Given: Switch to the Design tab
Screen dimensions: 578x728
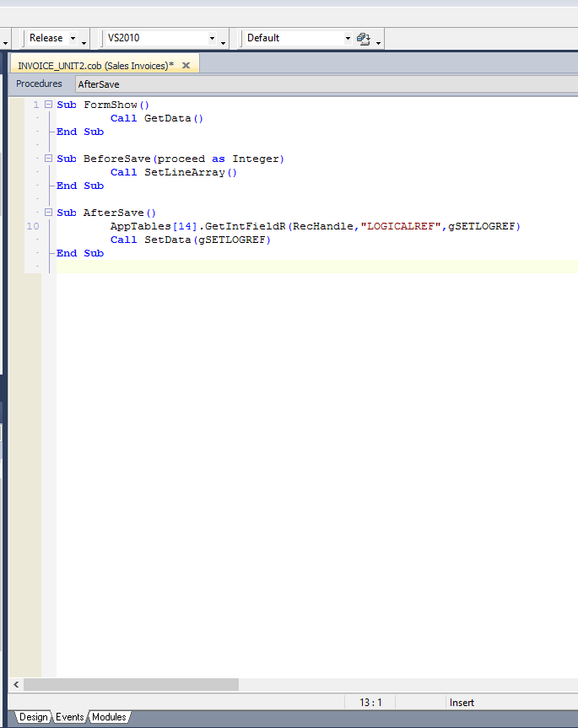Looking at the screenshot, I should [x=34, y=717].
